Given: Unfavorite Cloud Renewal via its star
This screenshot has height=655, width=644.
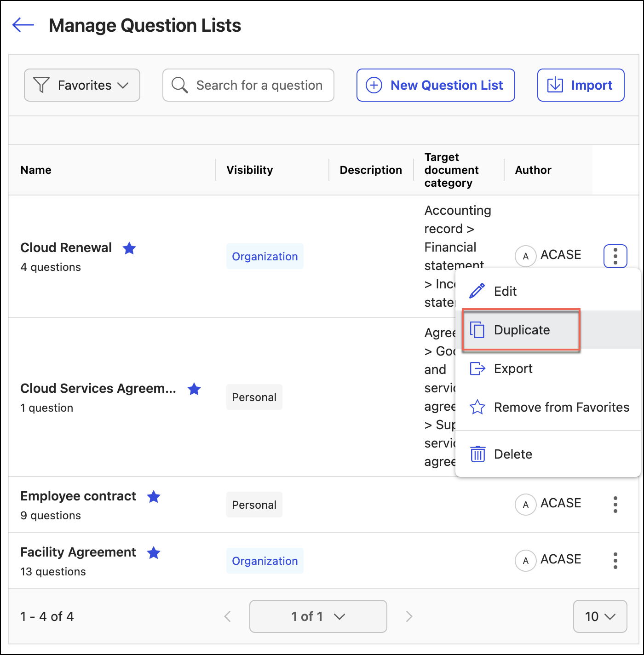Looking at the screenshot, I should click(x=129, y=248).
